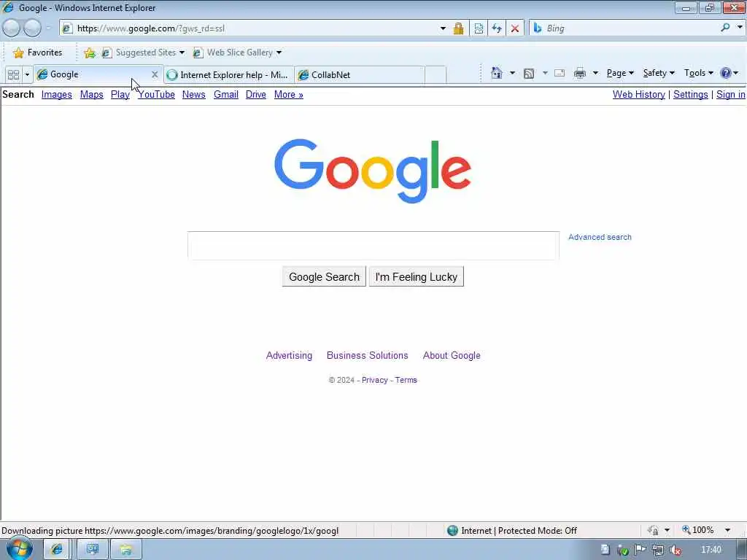Open the About Google link
Image resolution: width=747 pixels, height=560 pixels.
pyautogui.click(x=452, y=355)
